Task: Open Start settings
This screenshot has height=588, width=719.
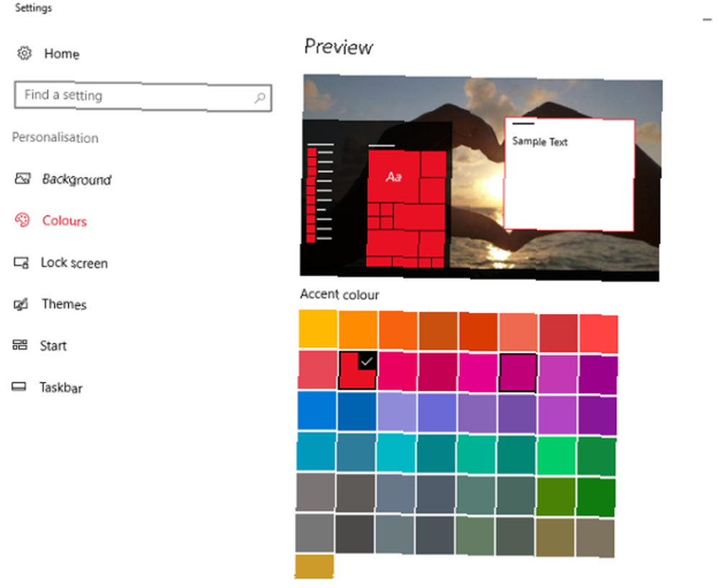Action: [53, 346]
